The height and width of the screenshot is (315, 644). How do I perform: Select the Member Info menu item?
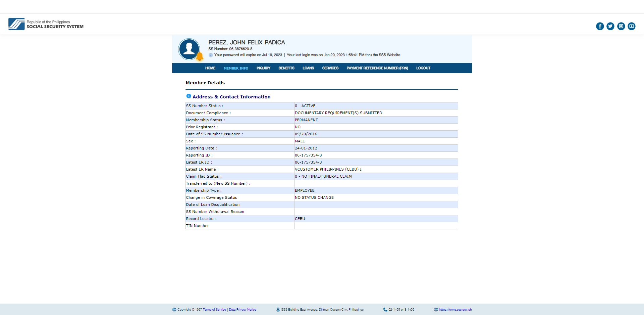click(236, 68)
